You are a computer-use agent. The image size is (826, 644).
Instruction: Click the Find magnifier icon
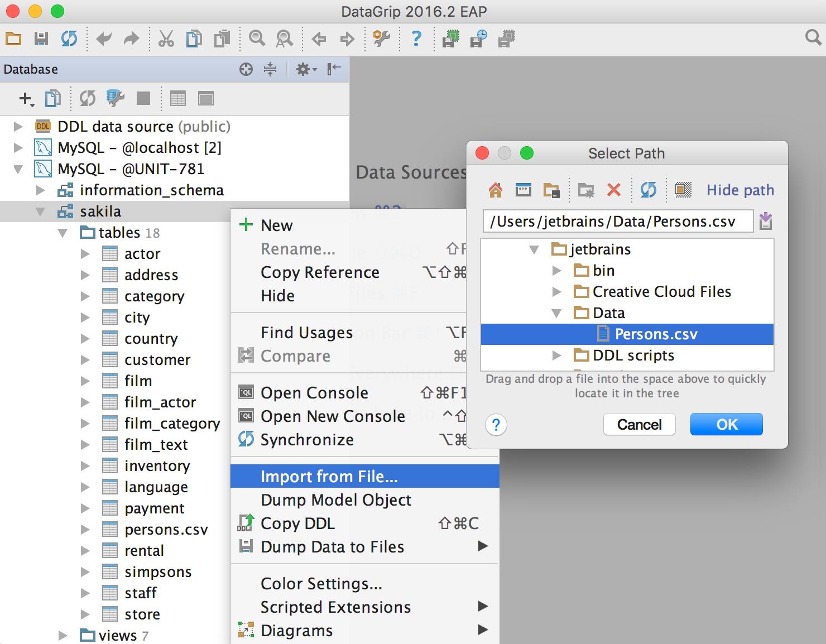[257, 39]
